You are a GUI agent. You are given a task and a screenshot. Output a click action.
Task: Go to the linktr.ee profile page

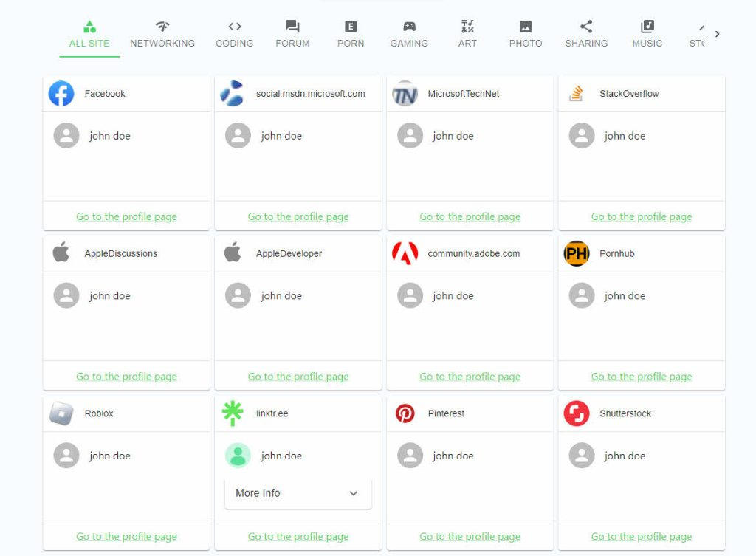coord(298,537)
